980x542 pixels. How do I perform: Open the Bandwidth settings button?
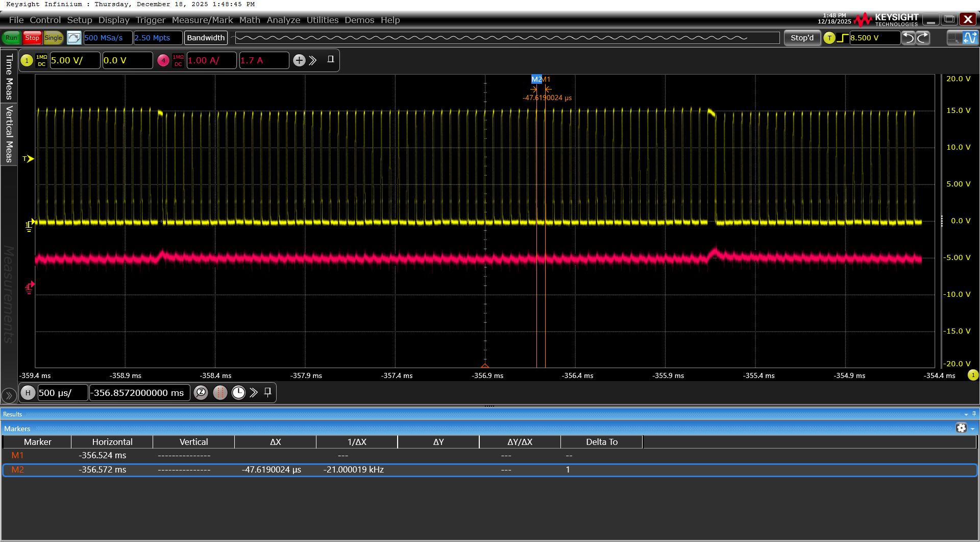tap(206, 38)
